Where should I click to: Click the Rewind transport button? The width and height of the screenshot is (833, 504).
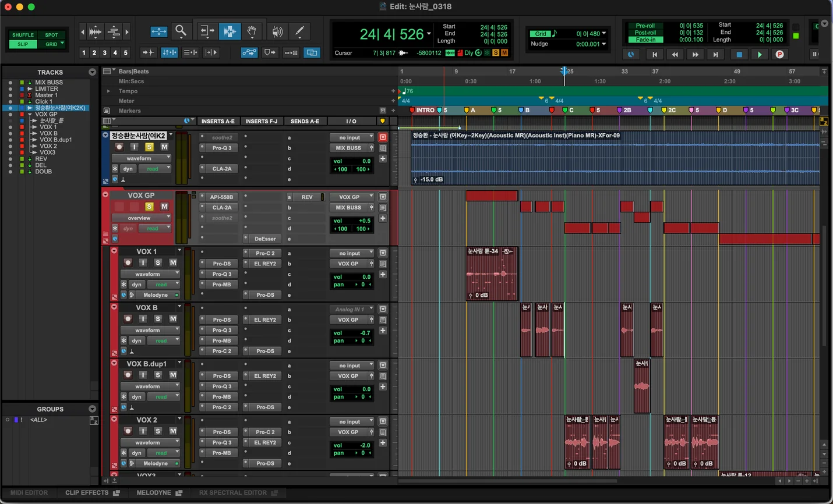tap(675, 54)
